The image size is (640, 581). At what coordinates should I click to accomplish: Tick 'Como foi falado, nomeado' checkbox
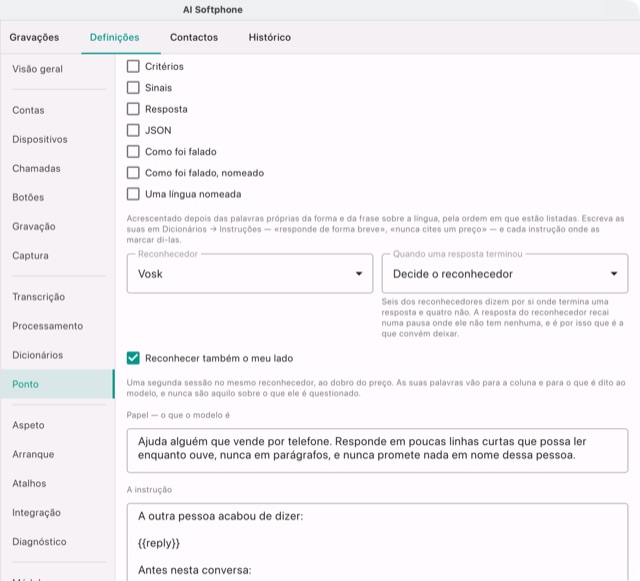coord(133,173)
